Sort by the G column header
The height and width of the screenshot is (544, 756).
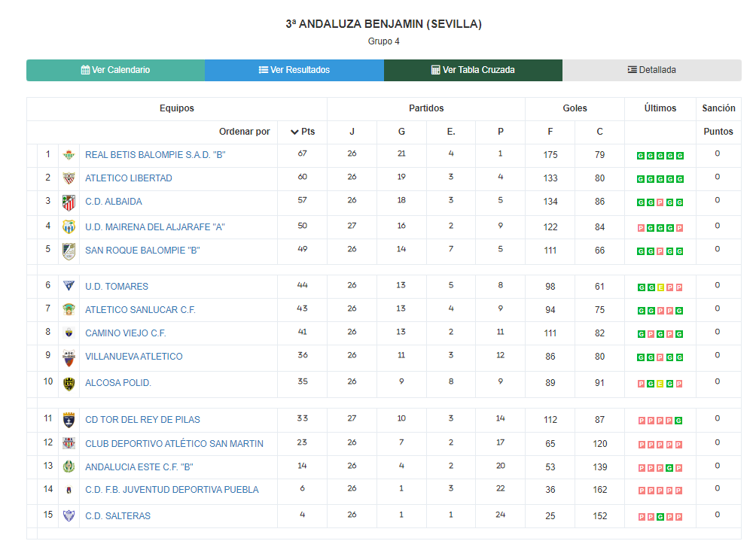(x=401, y=132)
